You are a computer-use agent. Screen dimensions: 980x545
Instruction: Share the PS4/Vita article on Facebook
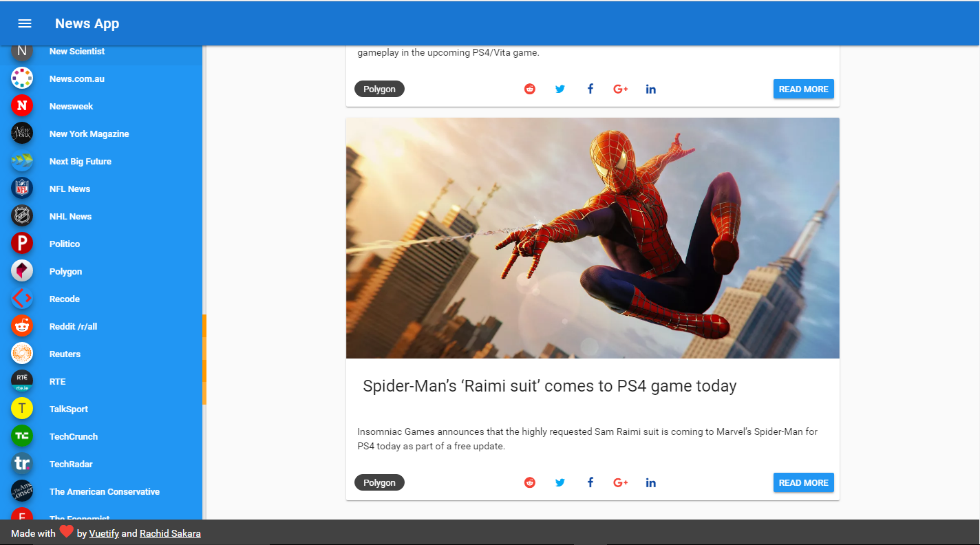point(590,89)
